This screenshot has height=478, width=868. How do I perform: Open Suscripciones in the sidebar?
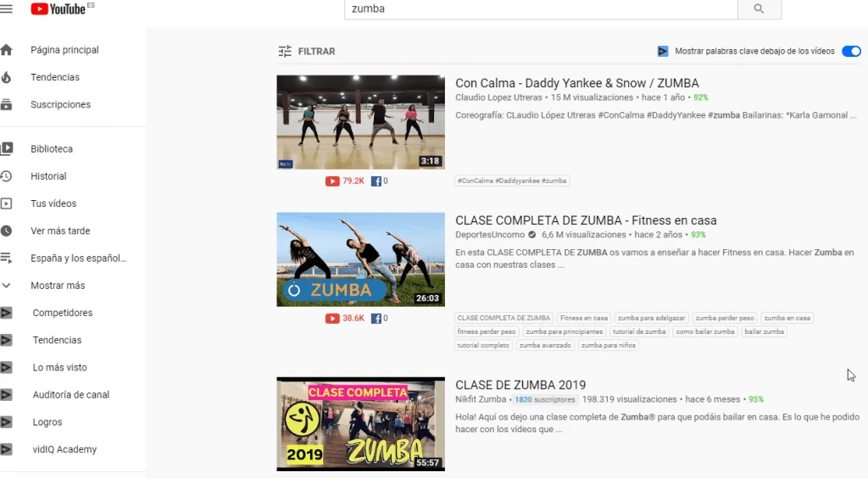(x=60, y=104)
